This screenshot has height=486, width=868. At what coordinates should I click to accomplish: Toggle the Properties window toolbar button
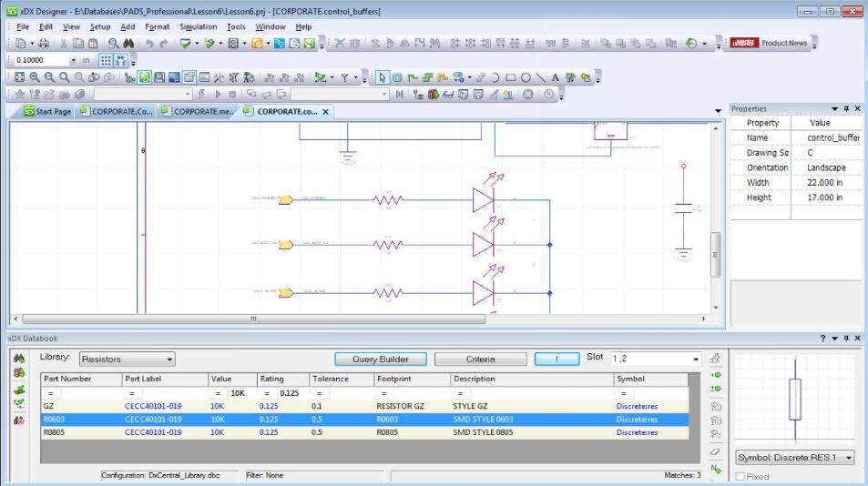(189, 77)
